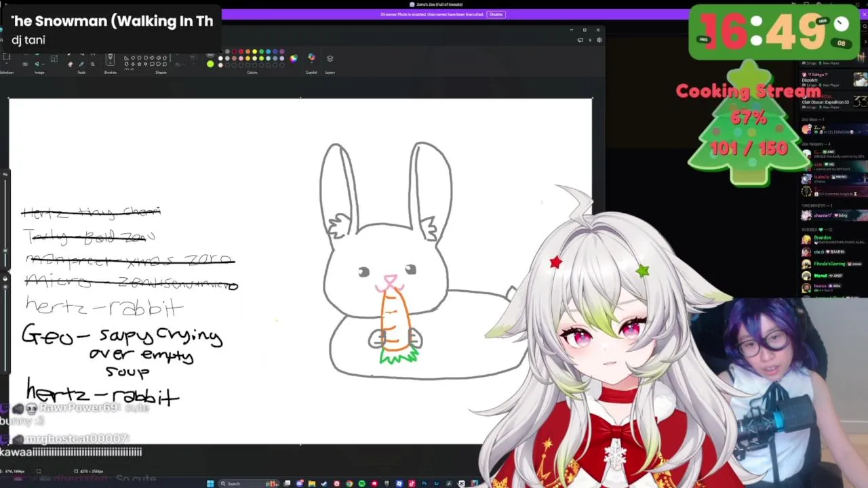Open Discord settings gear icon top right
This screenshot has height=488, width=868.
599,40
